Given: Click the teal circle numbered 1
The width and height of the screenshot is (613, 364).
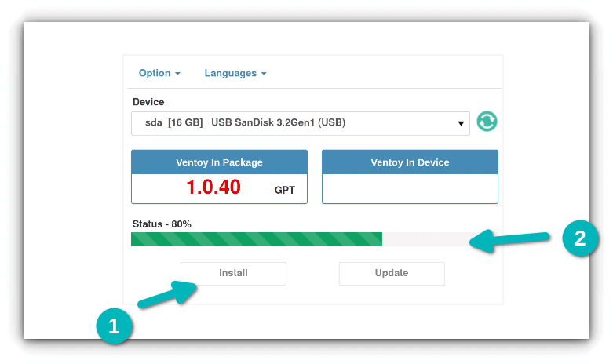Looking at the screenshot, I should pyautogui.click(x=115, y=326).
